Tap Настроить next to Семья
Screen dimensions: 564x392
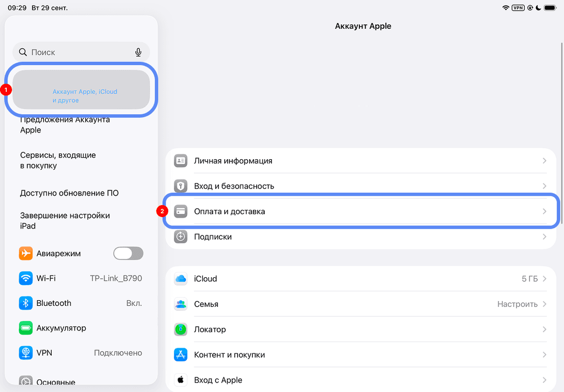coord(517,304)
